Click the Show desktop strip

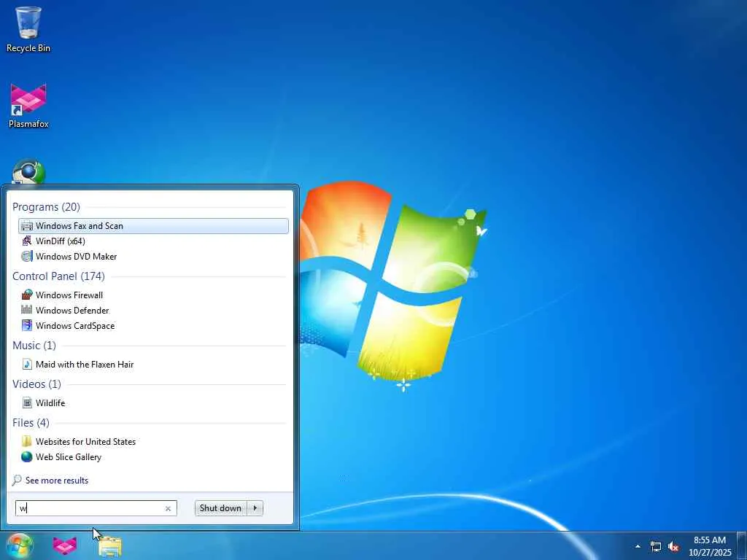click(741, 545)
